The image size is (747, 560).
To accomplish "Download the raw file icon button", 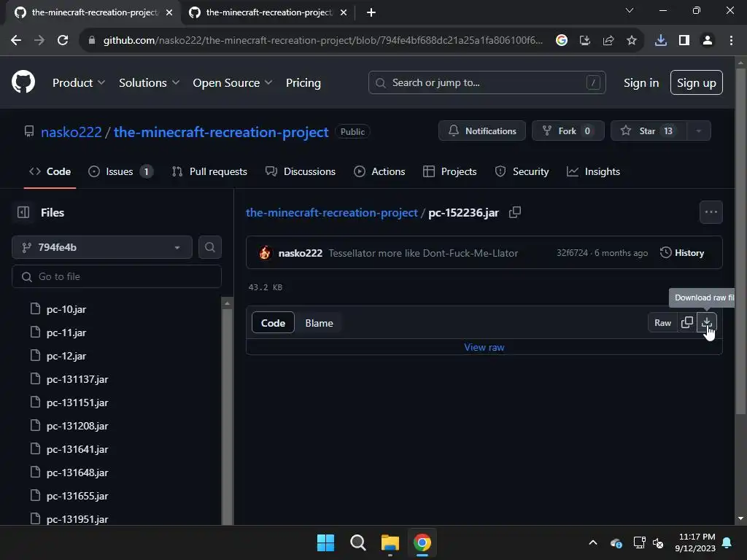I will (707, 323).
